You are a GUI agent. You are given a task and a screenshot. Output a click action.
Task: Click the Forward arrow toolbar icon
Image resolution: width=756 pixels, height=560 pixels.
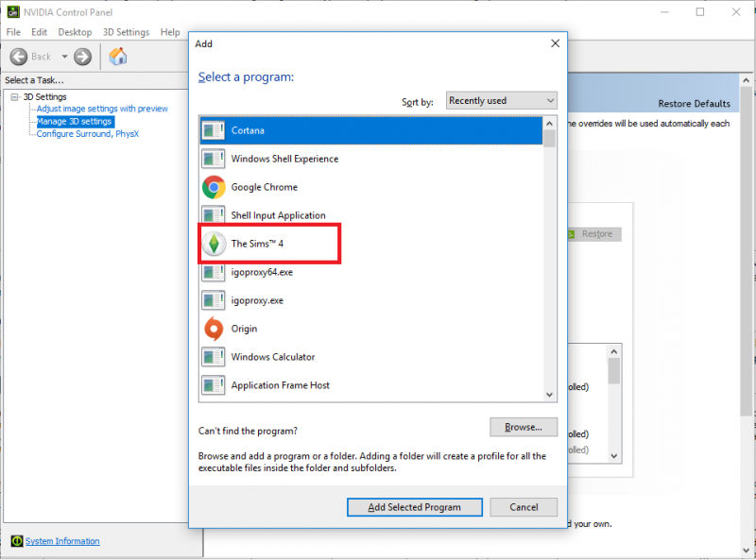82,57
